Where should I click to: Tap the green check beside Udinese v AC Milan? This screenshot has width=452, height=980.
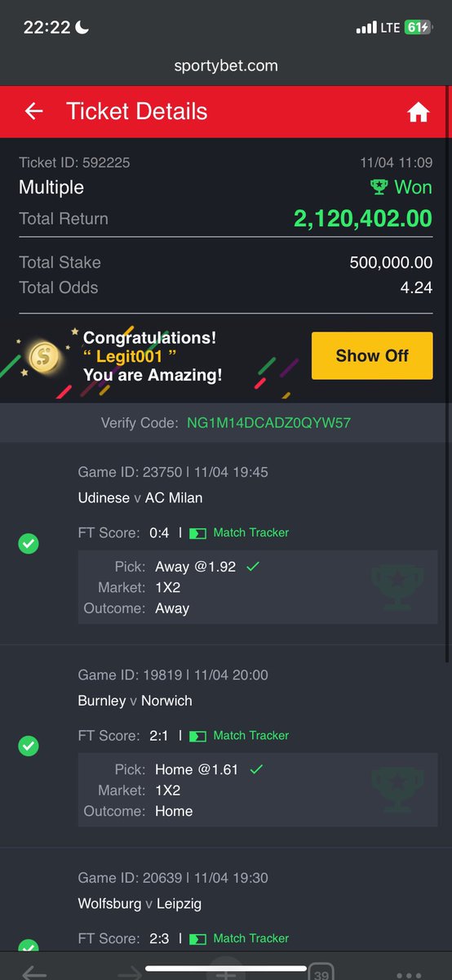(29, 543)
